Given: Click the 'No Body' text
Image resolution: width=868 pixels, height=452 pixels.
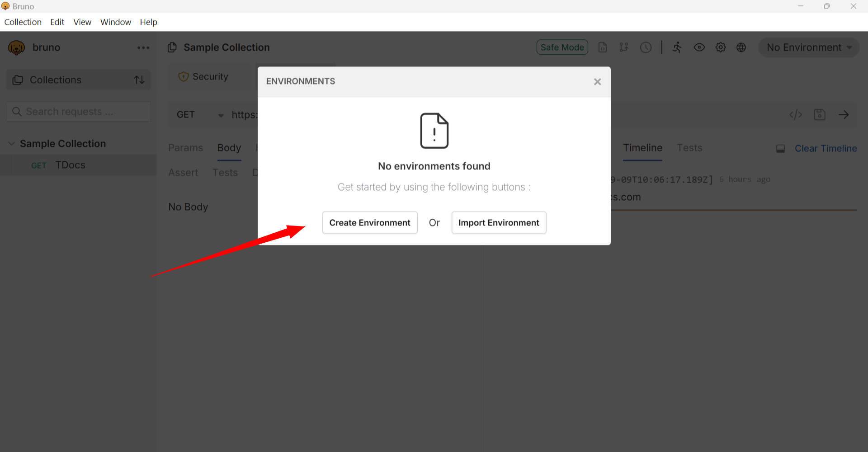Looking at the screenshot, I should (x=188, y=207).
